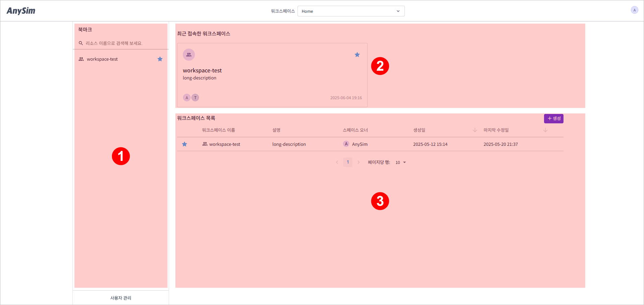Click the 생성 create button
Image resolution: width=644 pixels, height=305 pixels.
point(553,118)
